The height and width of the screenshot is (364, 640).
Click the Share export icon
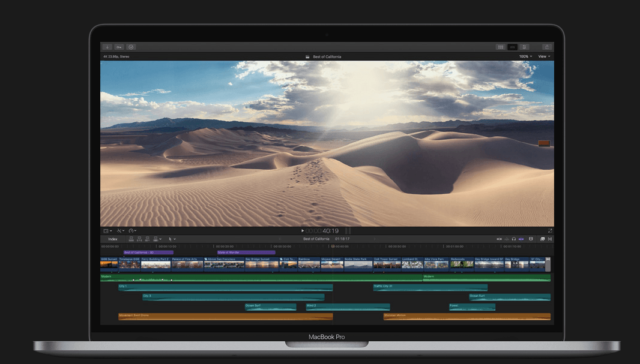pos(547,47)
